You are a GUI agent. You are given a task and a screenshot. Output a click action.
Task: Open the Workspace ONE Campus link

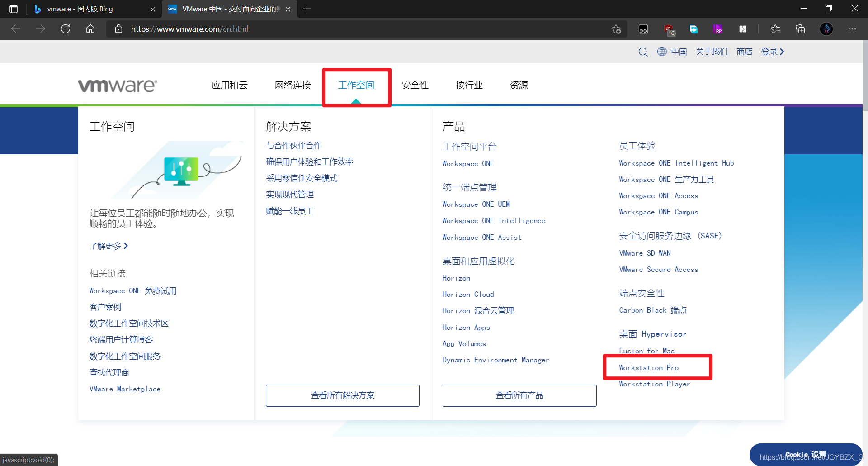click(x=659, y=212)
